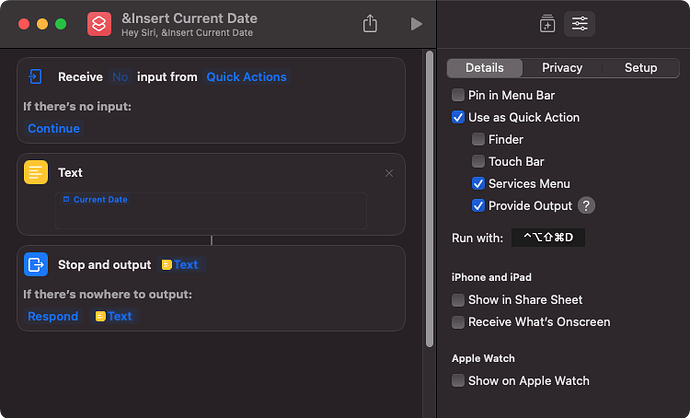Open the Respond nowhere-to-output dropdown
Screen dimensions: 690x418
pos(53,316)
